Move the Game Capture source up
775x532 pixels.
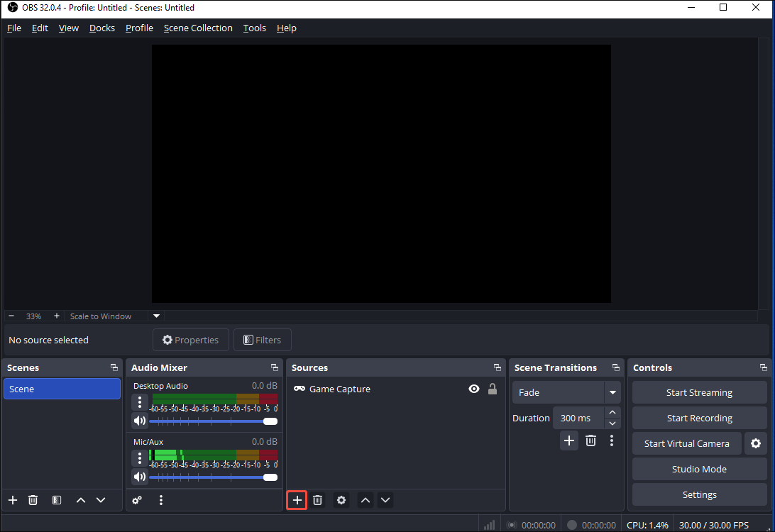[365, 500]
